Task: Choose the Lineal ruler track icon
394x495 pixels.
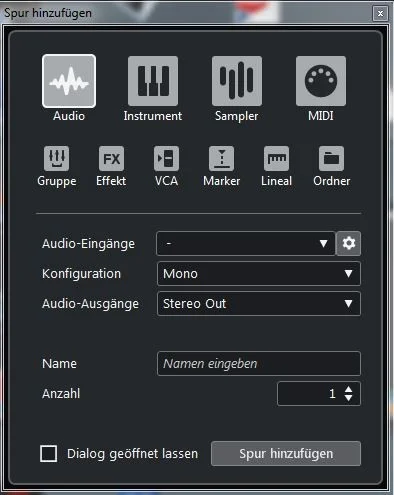Action: click(276, 158)
